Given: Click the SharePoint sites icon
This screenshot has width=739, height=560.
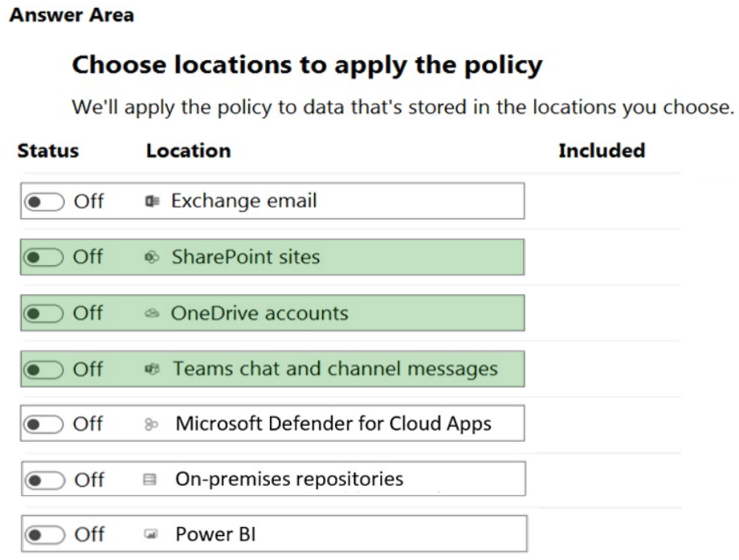Looking at the screenshot, I should click(152, 257).
